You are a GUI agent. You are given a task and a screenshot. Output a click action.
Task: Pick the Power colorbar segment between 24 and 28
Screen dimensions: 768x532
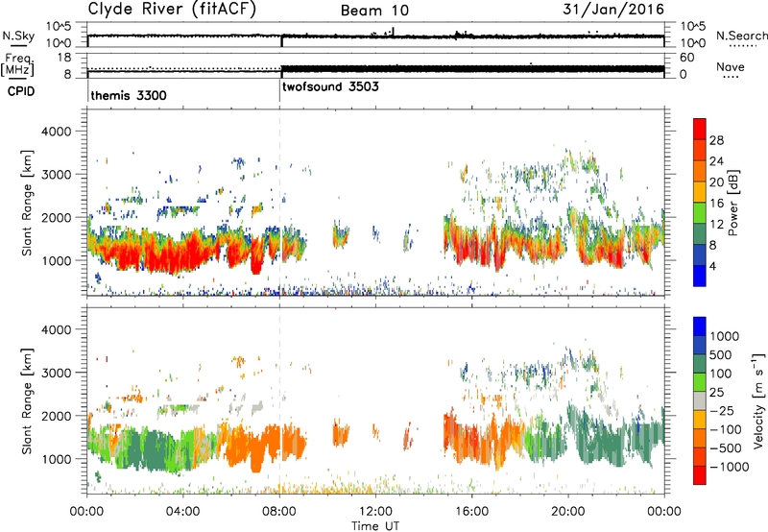point(700,150)
